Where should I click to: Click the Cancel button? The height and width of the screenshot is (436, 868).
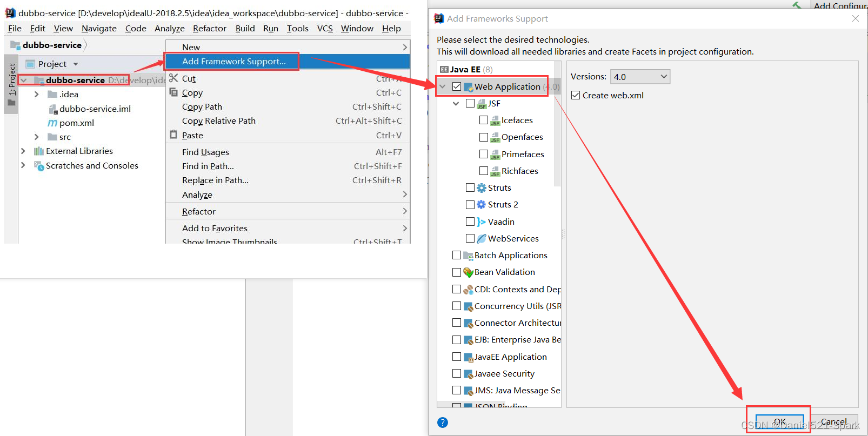(834, 422)
